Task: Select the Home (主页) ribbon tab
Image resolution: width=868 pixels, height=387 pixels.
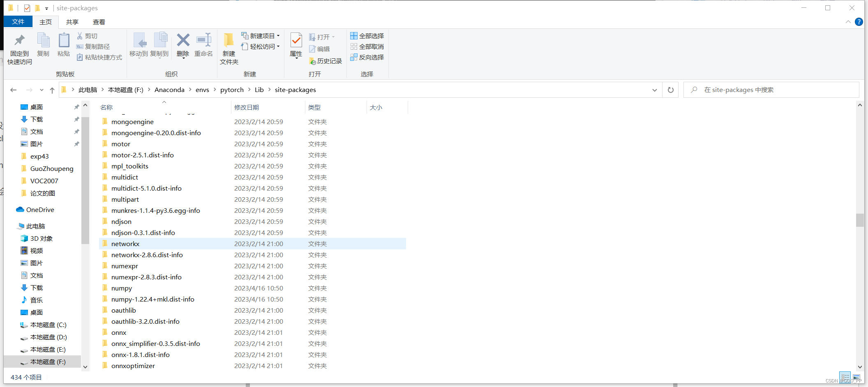Action: (46, 22)
